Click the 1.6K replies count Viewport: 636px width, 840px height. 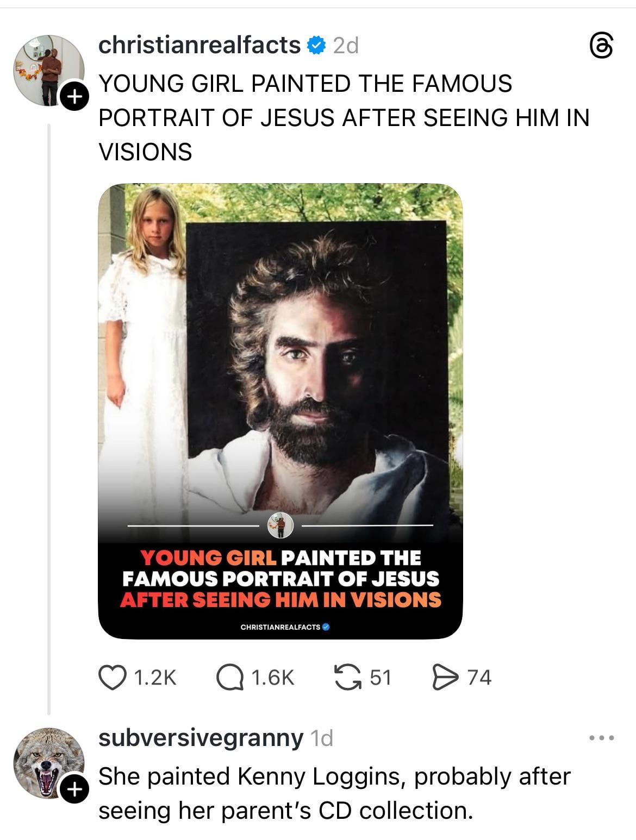click(x=273, y=678)
